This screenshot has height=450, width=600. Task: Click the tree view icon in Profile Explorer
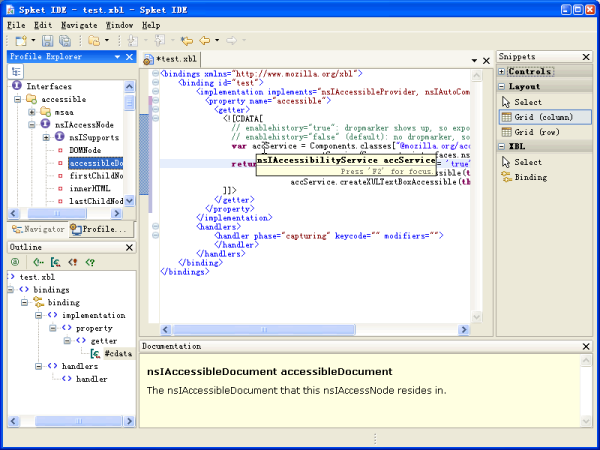pos(17,72)
